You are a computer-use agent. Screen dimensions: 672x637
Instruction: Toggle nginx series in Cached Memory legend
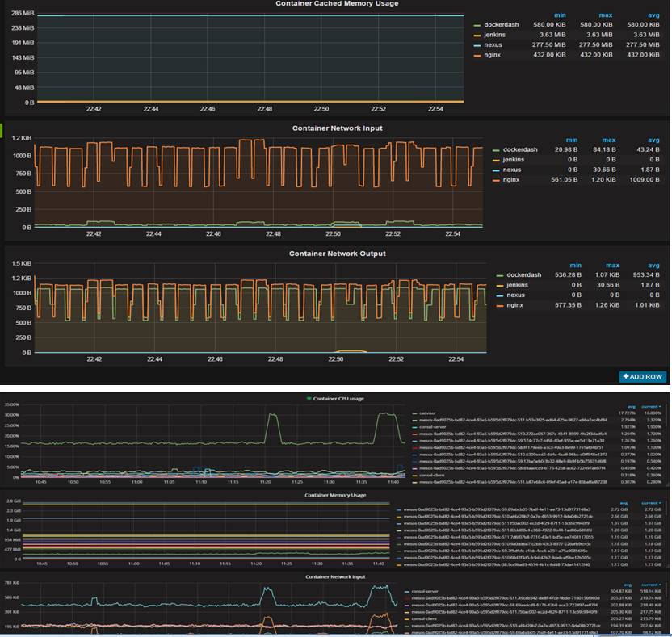pyautogui.click(x=492, y=55)
